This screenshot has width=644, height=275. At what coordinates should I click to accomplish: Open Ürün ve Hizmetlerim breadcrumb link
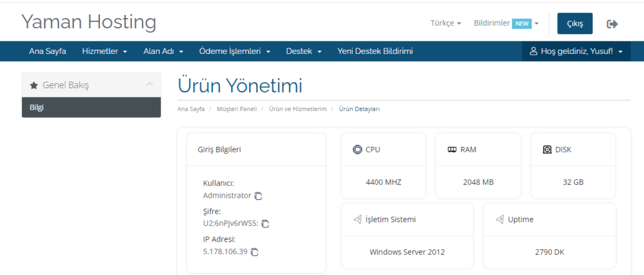pos(297,109)
